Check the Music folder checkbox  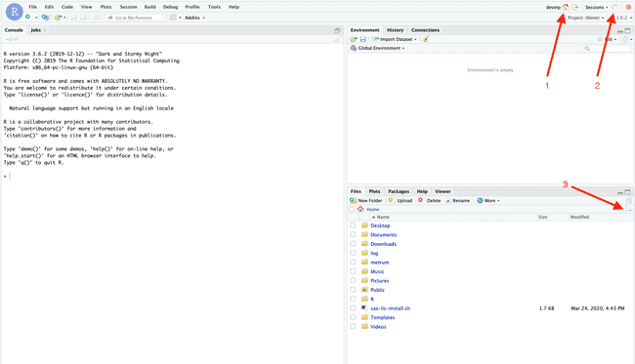353,271
